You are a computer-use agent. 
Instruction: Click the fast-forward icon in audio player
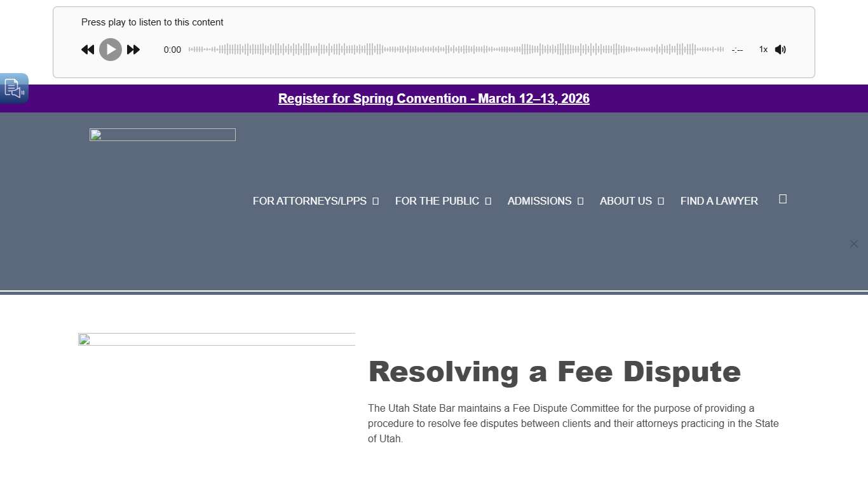tap(133, 50)
